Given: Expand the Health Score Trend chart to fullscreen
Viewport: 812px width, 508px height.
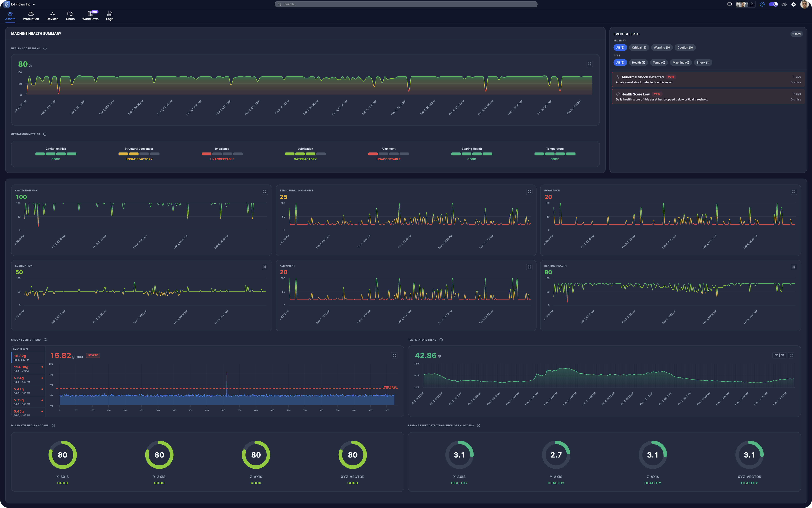Looking at the screenshot, I should coord(590,64).
